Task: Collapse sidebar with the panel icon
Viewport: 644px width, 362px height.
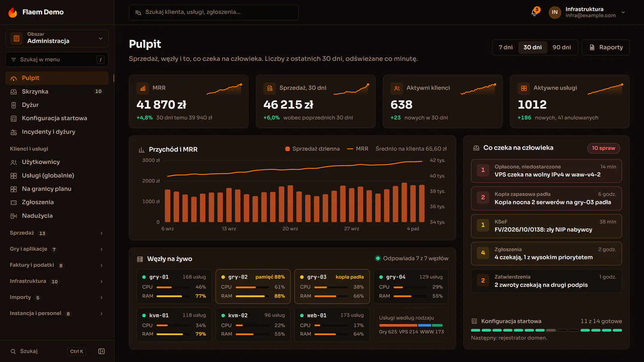Action: click(101, 351)
